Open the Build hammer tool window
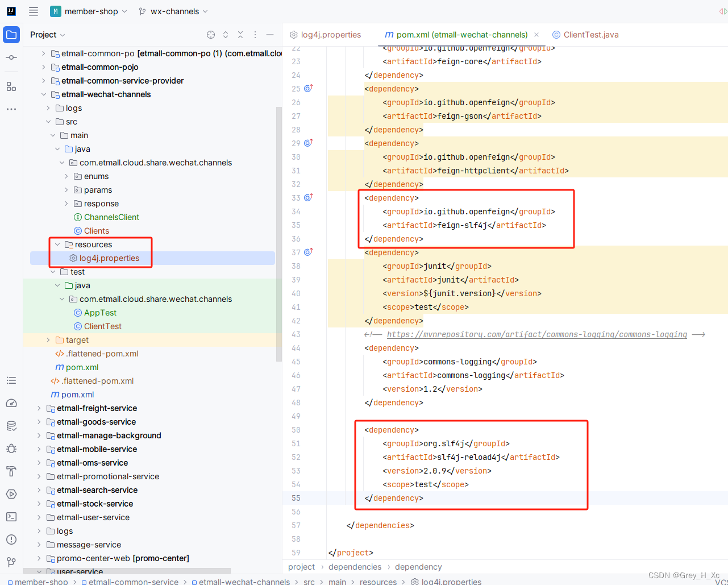The image size is (728, 585). [x=11, y=471]
